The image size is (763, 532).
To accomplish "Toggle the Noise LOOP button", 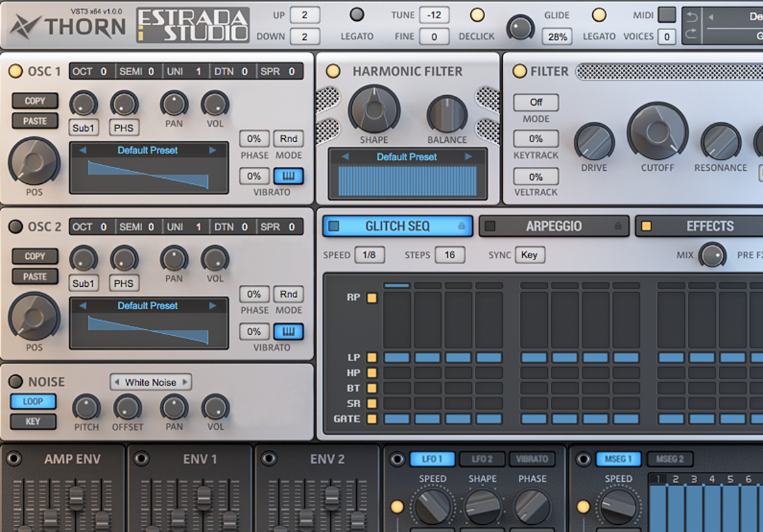I will 33,401.
